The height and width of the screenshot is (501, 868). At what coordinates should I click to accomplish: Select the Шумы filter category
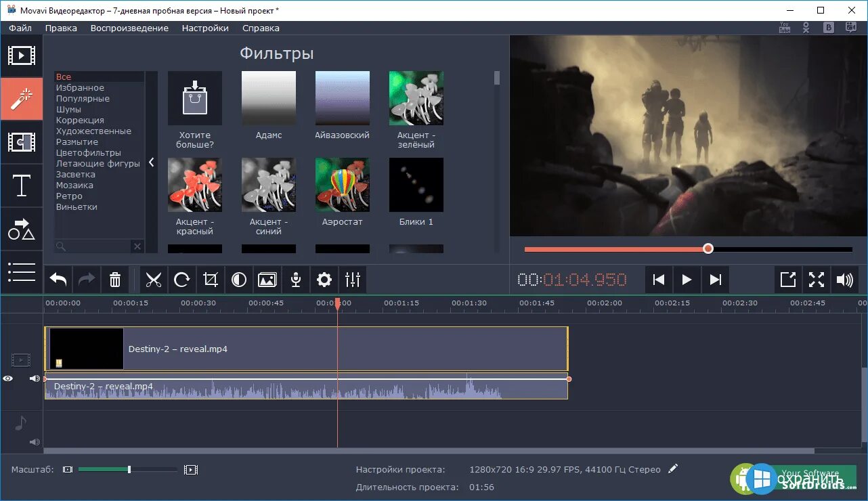click(x=99, y=109)
